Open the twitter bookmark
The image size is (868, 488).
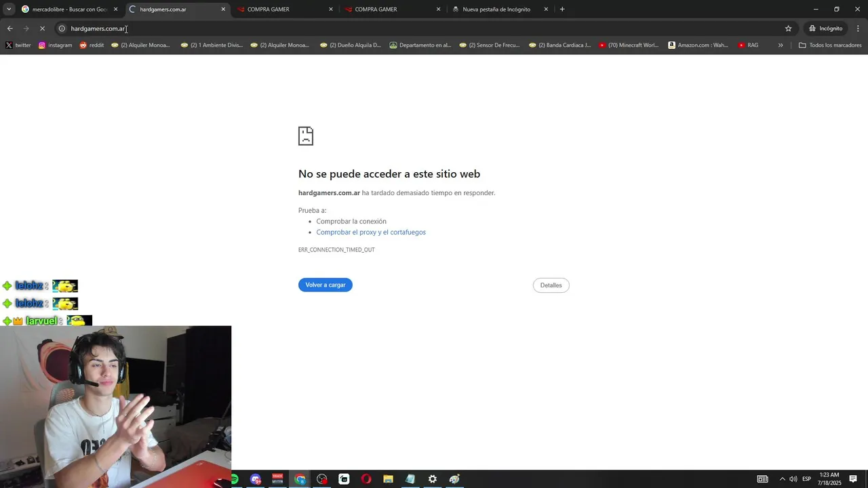18,45
